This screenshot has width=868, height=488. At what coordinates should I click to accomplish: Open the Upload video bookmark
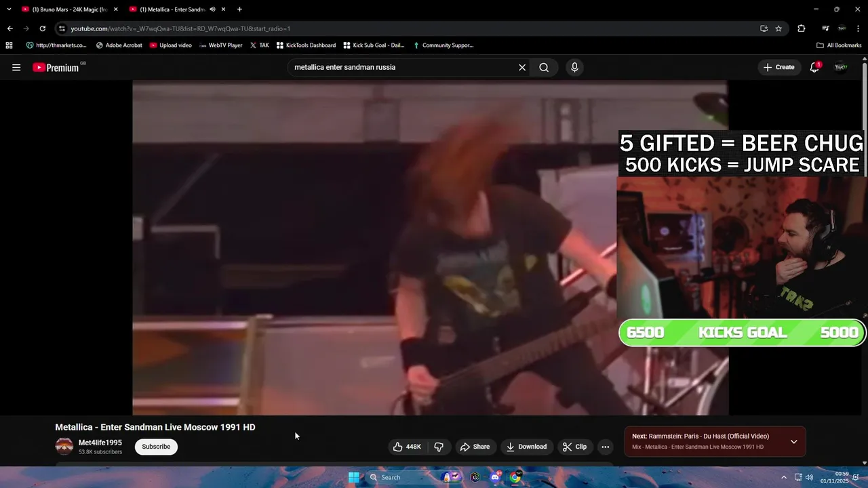point(171,45)
